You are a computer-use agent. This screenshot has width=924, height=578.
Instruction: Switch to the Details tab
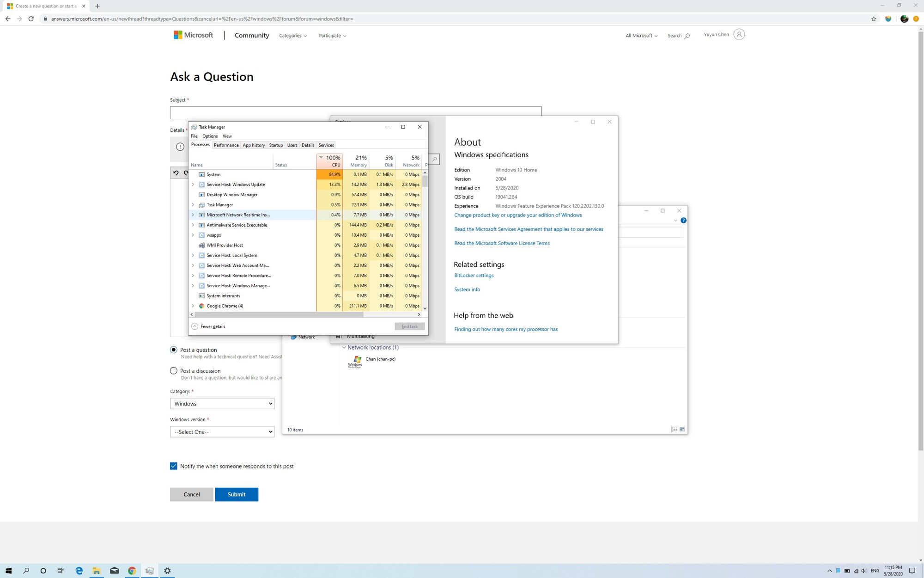[308, 145]
